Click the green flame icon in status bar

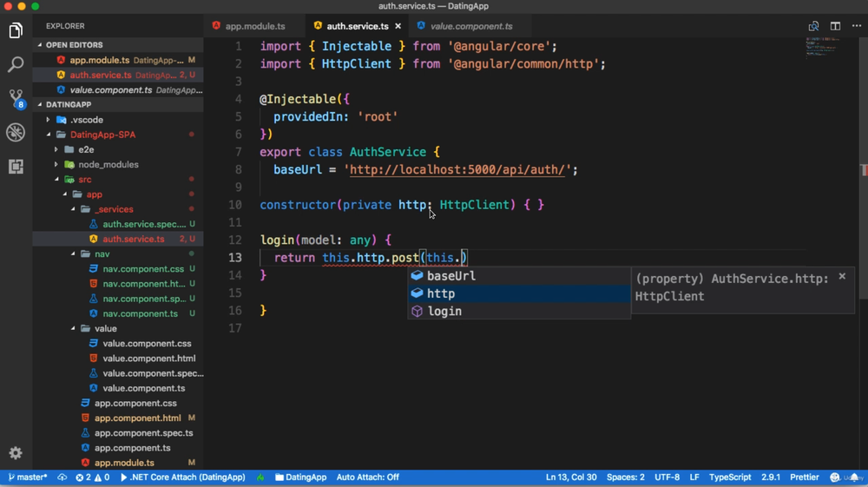point(260,477)
